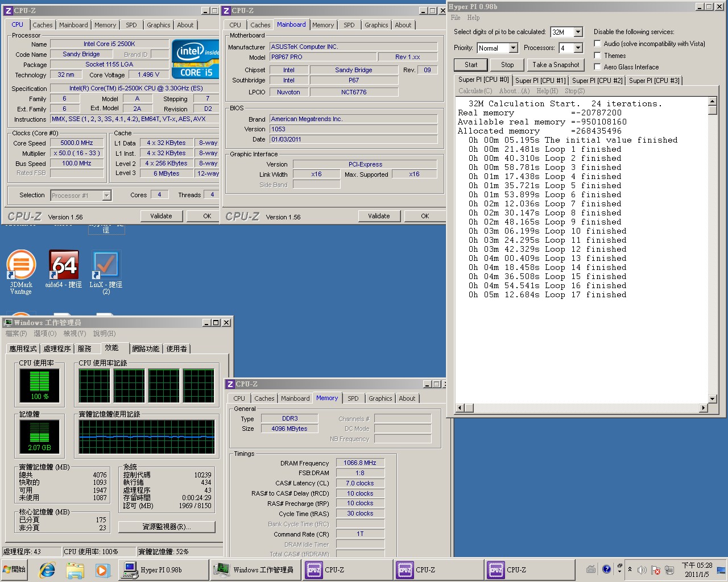Screen dimensions: 728x582
Task: Open the Processor #1 selection dropdown
Action: [x=106, y=196]
